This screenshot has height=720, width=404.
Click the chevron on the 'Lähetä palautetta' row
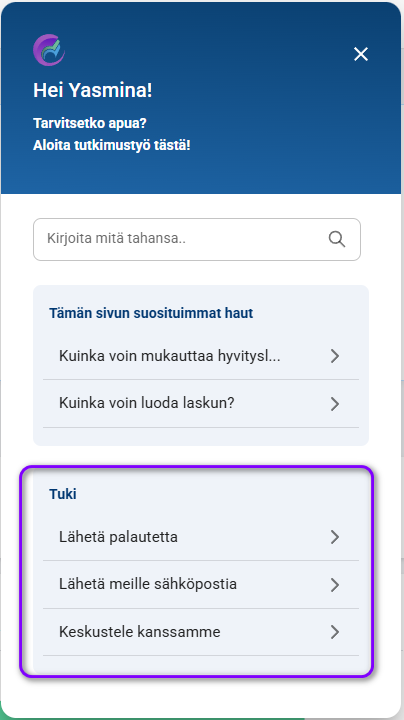click(335, 537)
